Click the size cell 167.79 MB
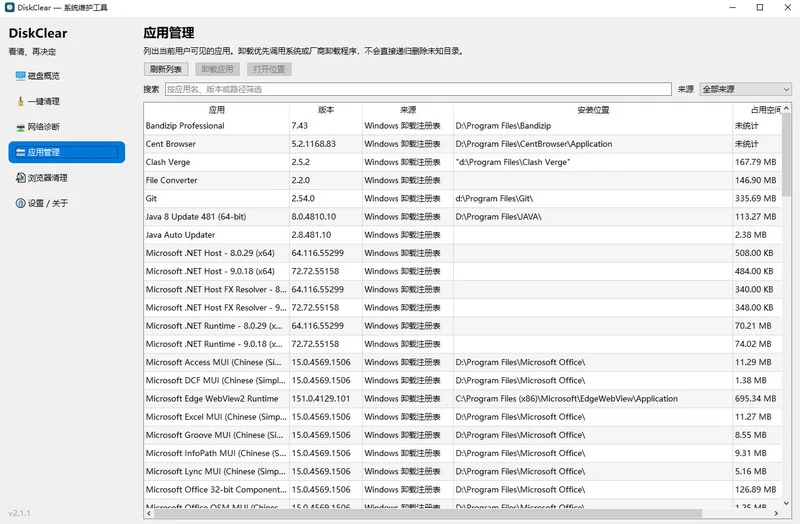 (x=755, y=162)
